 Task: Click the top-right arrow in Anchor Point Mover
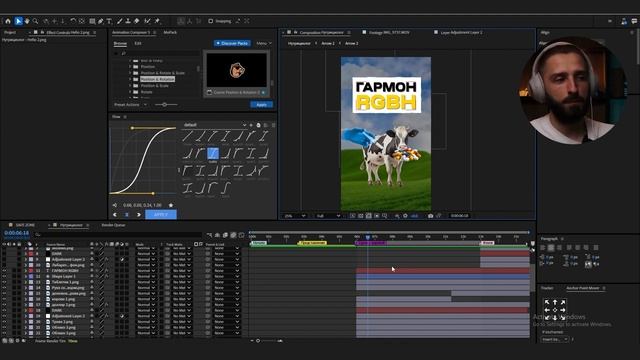tap(563, 302)
